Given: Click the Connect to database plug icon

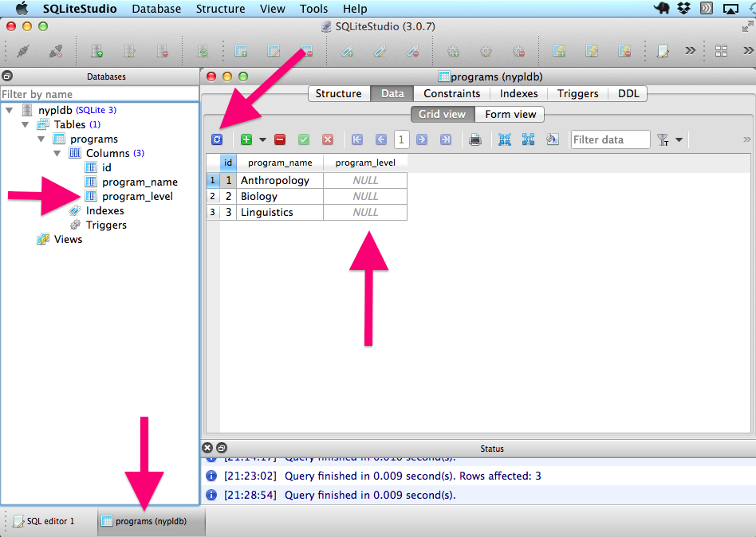Looking at the screenshot, I should (x=22, y=52).
